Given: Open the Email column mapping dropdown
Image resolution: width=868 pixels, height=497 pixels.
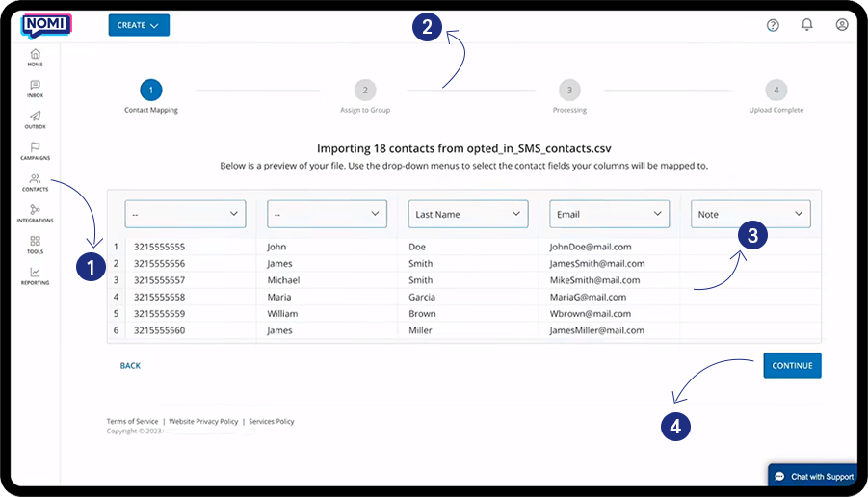Looking at the screenshot, I should click(609, 214).
